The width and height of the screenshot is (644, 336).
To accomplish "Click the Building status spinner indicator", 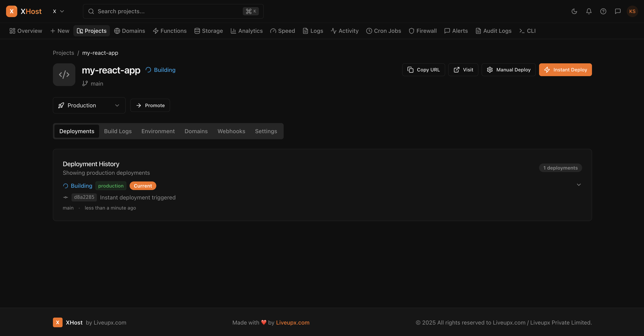I will click(x=65, y=186).
